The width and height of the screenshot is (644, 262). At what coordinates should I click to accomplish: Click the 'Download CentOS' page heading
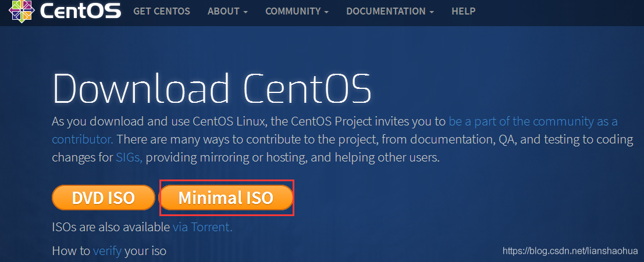tap(211, 89)
